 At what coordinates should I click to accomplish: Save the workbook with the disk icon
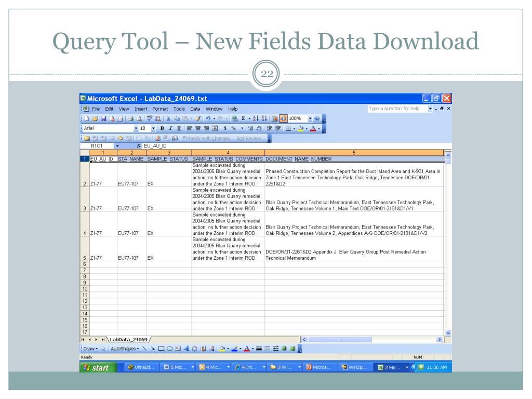pyautogui.click(x=103, y=118)
